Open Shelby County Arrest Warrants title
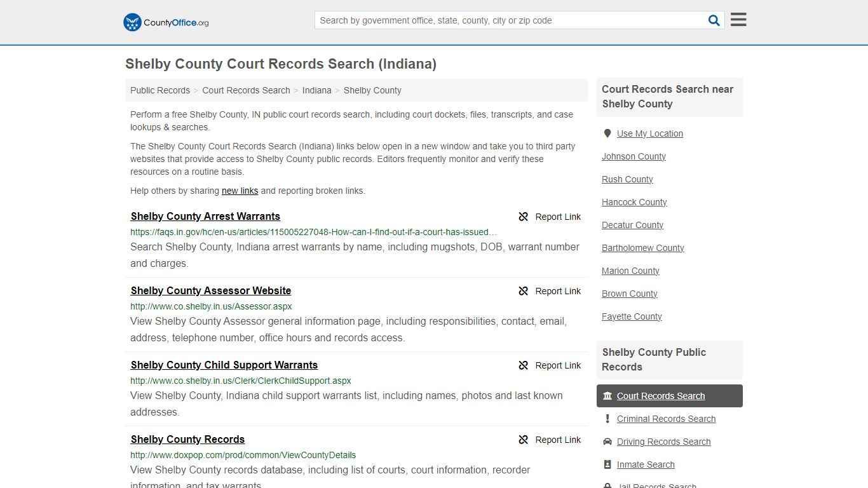The height and width of the screenshot is (488, 868). 205,216
